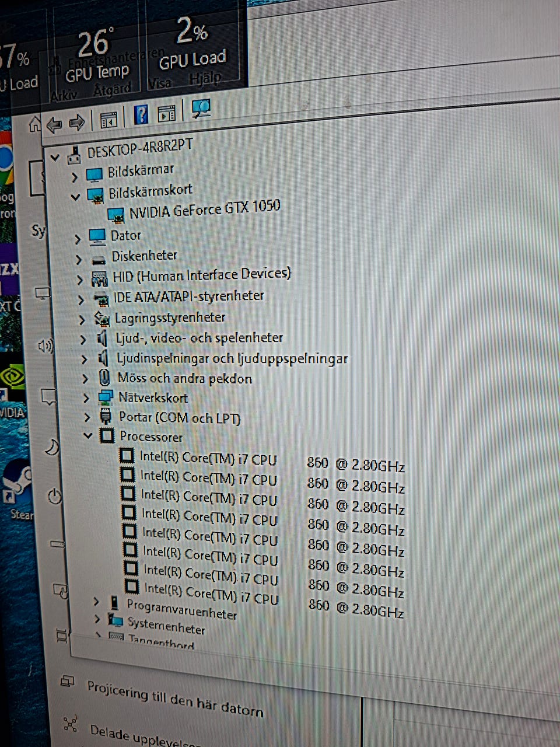Screen dimensions: 560x747
Task: Click the IDE ATA/ATAPI-styrenheter icon
Action: [101, 299]
